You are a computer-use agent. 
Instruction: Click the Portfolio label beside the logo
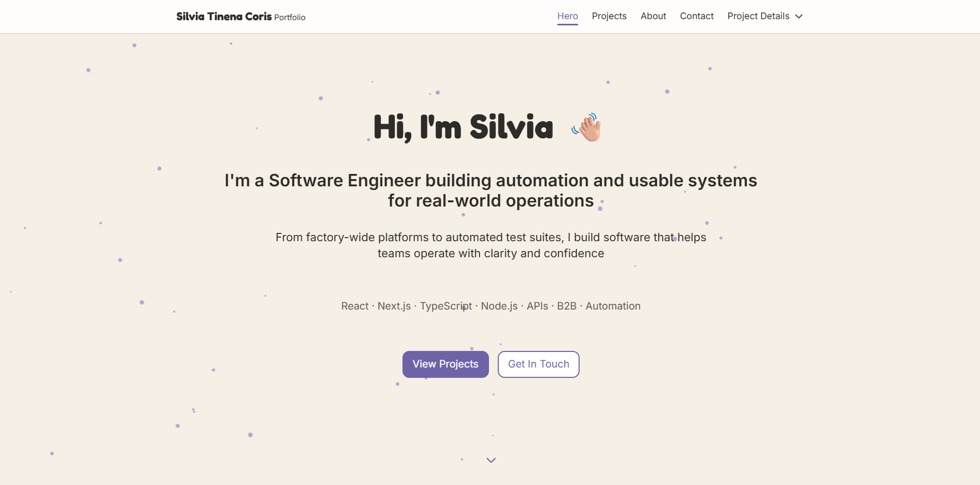290,17
